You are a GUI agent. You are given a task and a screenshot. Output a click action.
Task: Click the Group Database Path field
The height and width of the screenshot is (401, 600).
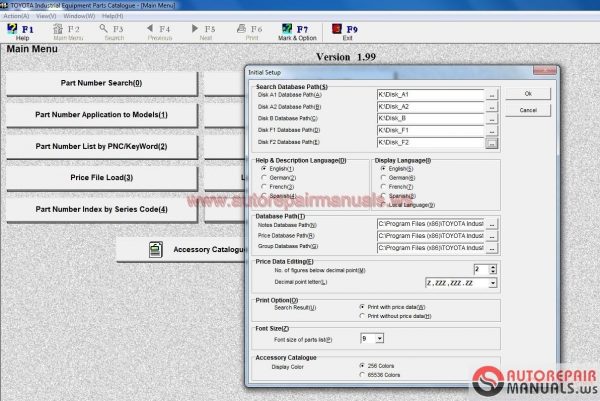431,248
